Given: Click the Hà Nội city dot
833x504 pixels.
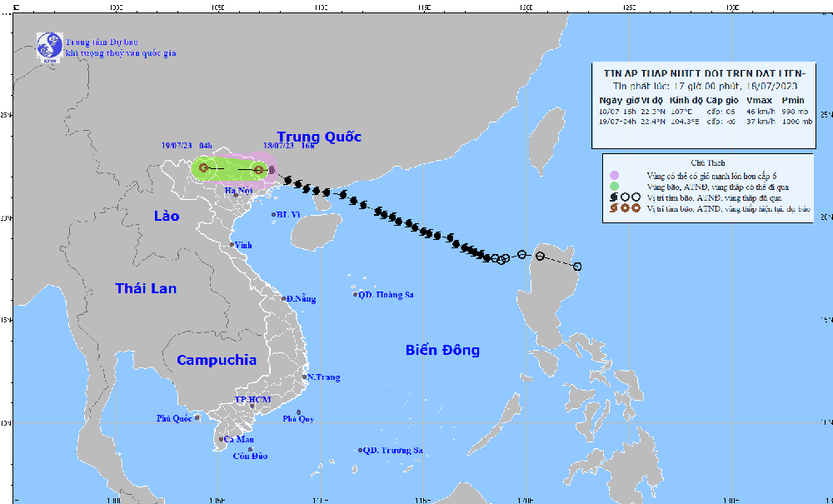Looking at the screenshot, I should point(236,195).
